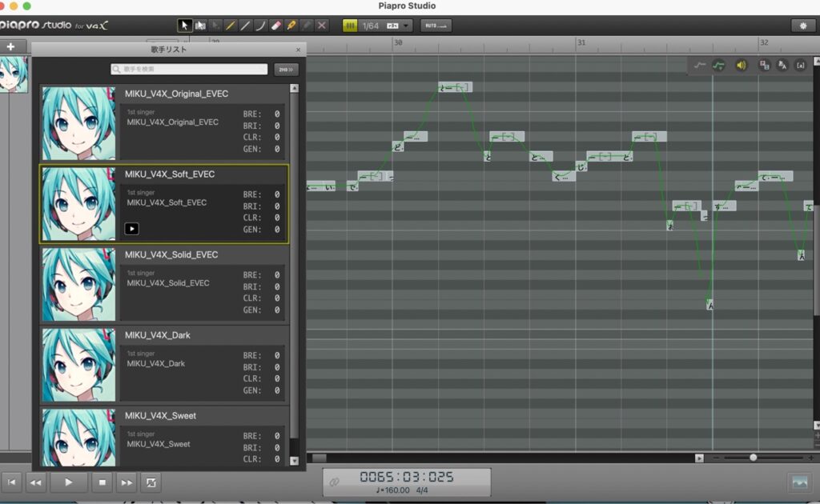Stop playback with the stop button

(x=102, y=482)
